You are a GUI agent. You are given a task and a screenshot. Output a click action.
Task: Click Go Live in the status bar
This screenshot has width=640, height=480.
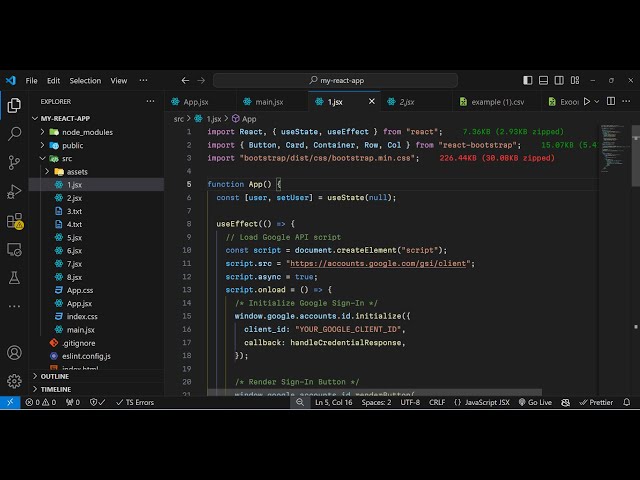534,402
